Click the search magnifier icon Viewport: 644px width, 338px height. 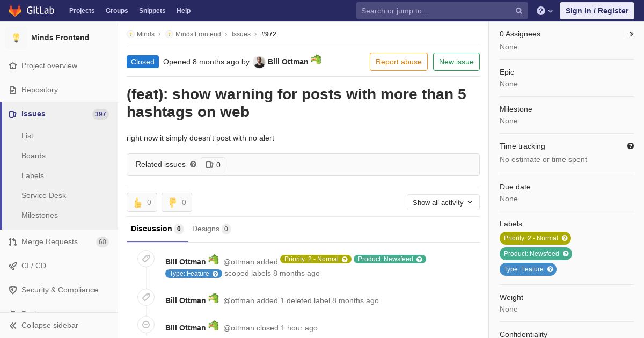pos(519,11)
